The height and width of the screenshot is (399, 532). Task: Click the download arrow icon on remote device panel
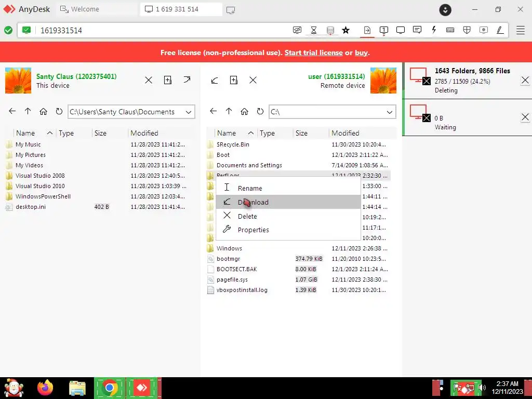click(215, 81)
